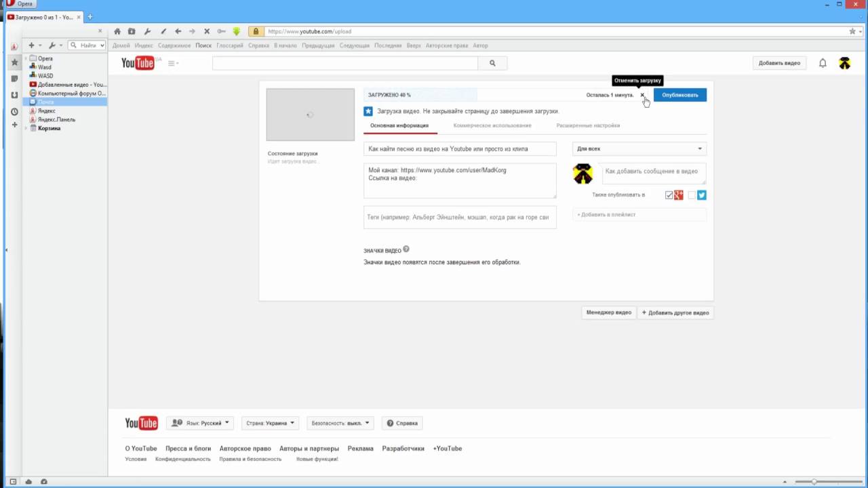The height and width of the screenshot is (488, 868).
Task: Click the padlock security badge
Action: point(256,31)
